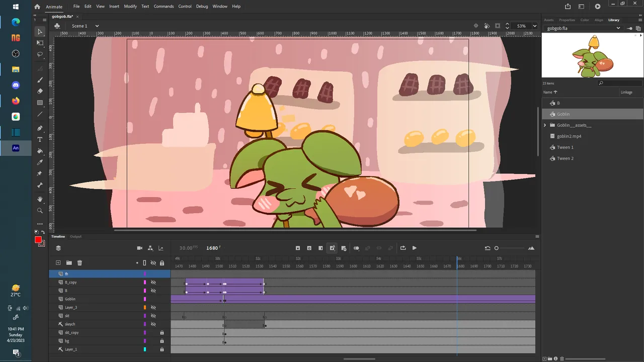Click the new layer plus icon
The width and height of the screenshot is (644, 362).
58,263
